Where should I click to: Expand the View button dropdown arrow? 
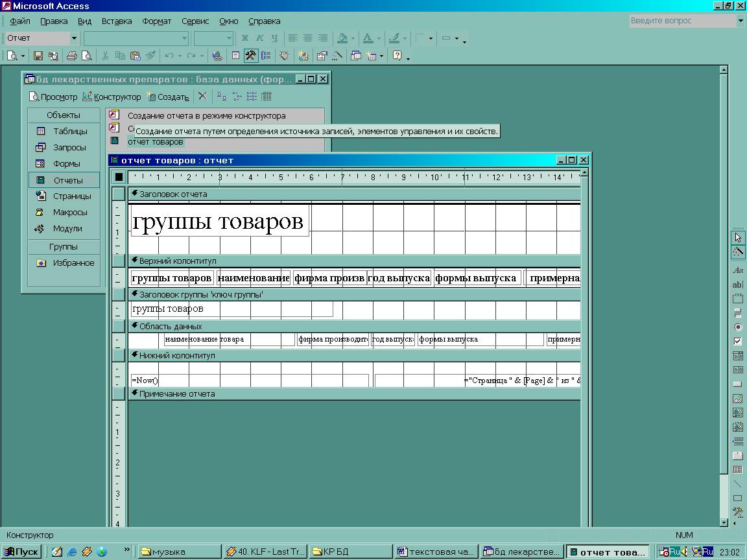click(23, 56)
